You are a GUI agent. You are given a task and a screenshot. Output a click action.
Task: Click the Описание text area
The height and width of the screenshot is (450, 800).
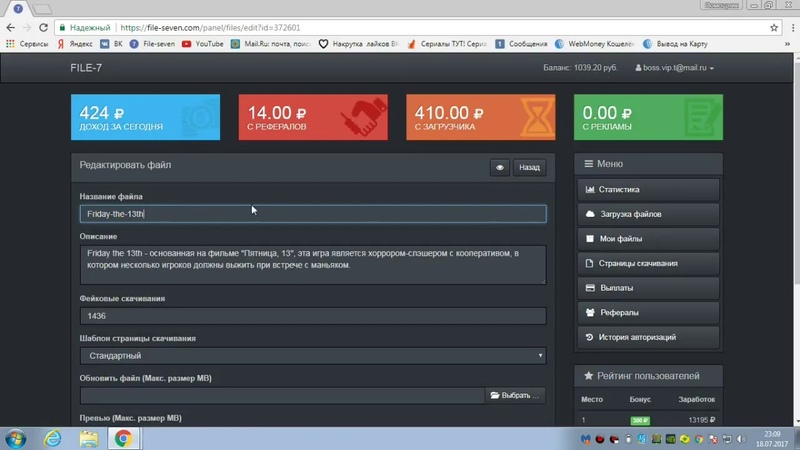point(312,264)
